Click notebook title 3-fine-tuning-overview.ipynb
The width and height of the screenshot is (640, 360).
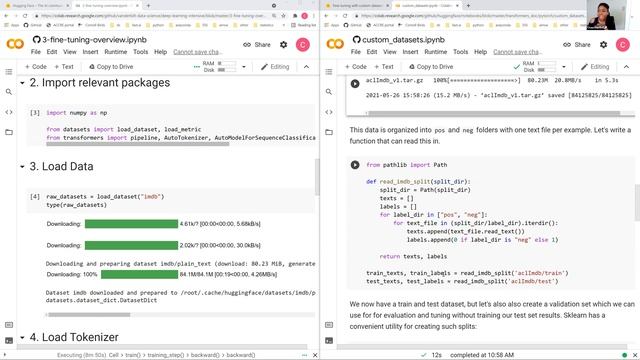(x=94, y=40)
